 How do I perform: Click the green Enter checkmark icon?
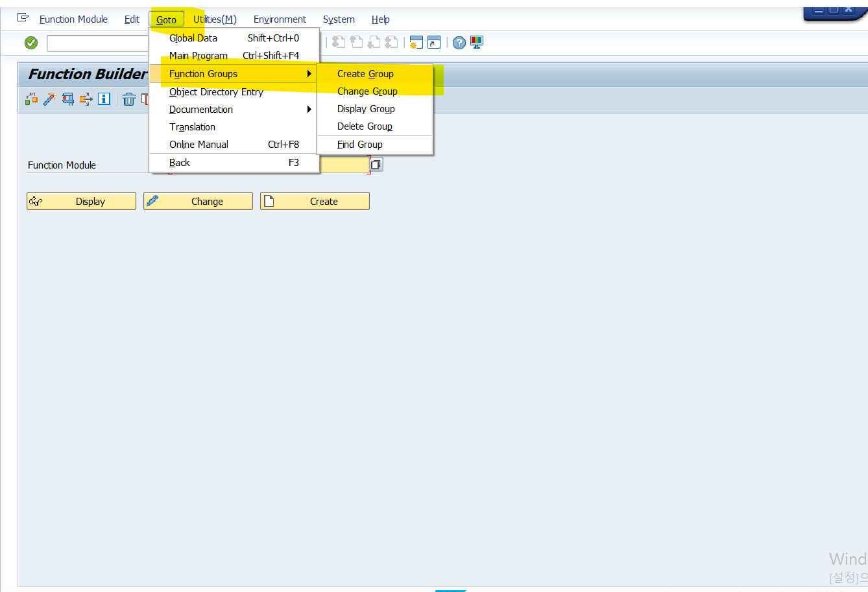pyautogui.click(x=31, y=43)
